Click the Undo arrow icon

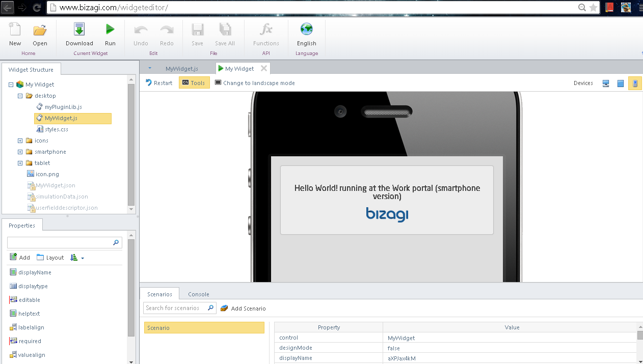click(x=141, y=30)
